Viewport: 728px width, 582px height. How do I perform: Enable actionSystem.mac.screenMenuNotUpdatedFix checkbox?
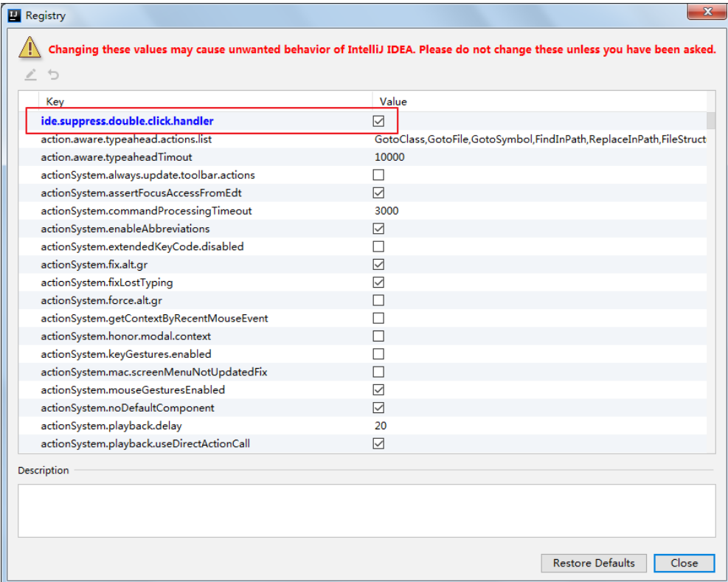(x=378, y=372)
